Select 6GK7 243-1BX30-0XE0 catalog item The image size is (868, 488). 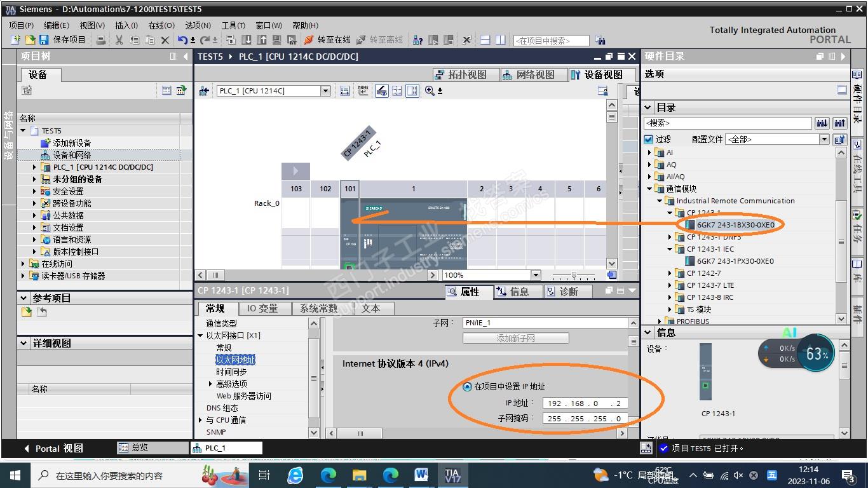(x=735, y=225)
